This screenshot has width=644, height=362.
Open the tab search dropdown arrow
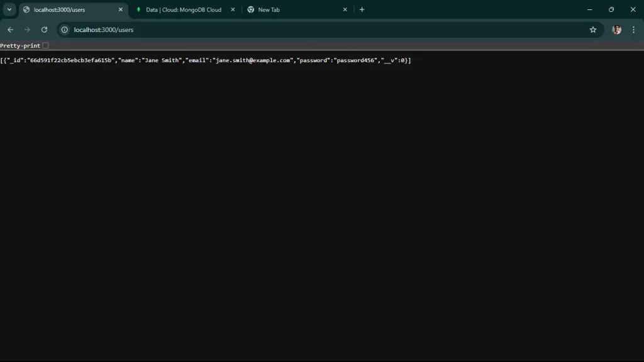pyautogui.click(x=8, y=9)
